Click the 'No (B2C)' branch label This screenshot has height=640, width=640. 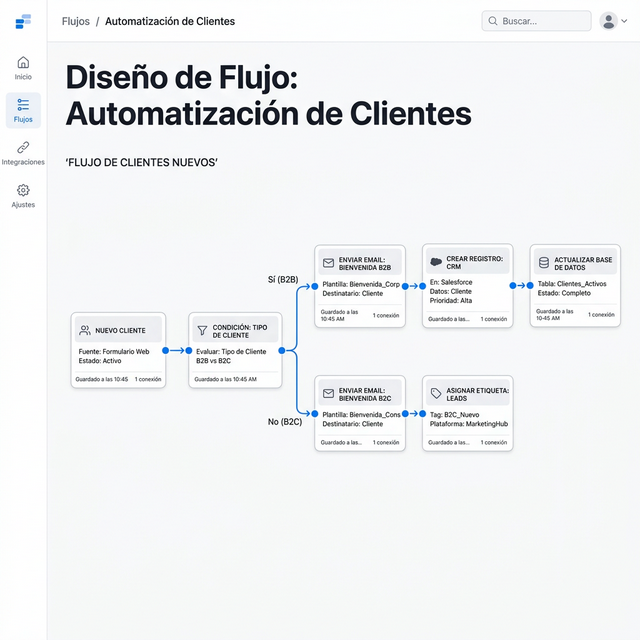click(285, 422)
